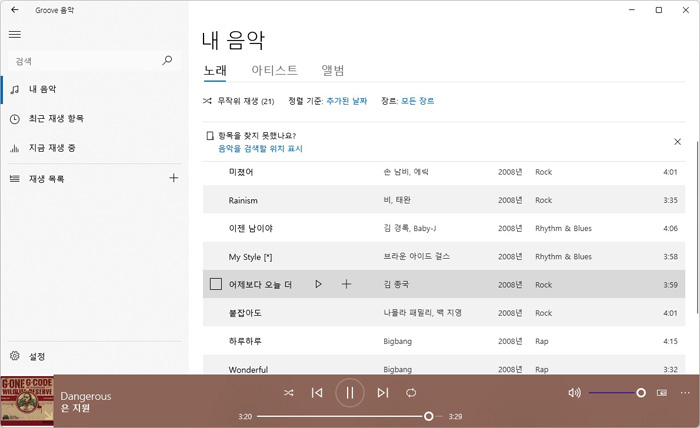Click duration 4:06 of 이젠 남이야

tap(670, 228)
